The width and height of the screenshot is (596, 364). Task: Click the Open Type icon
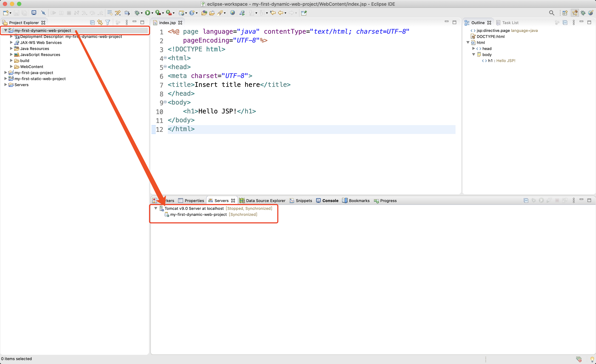204,13
